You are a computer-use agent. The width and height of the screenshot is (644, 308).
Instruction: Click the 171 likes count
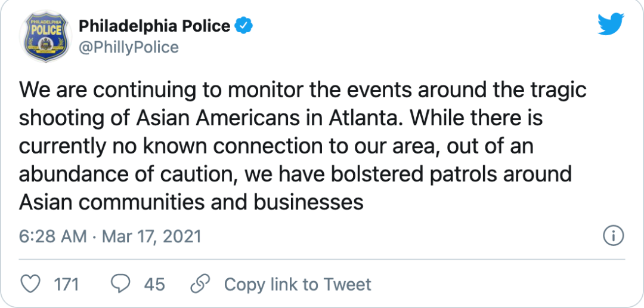pyautogui.click(x=67, y=284)
